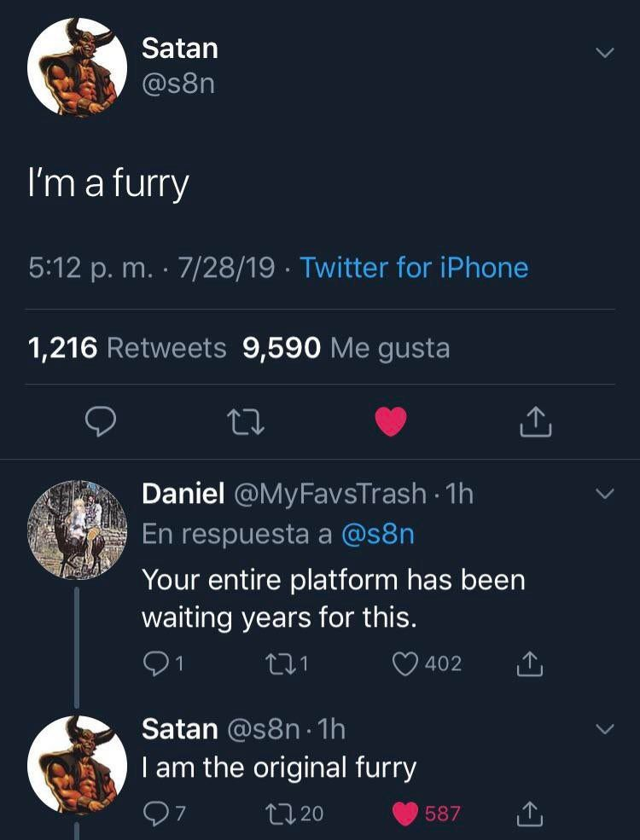
Task: Open Daniel's profile picture
Action: pyautogui.click(x=78, y=530)
